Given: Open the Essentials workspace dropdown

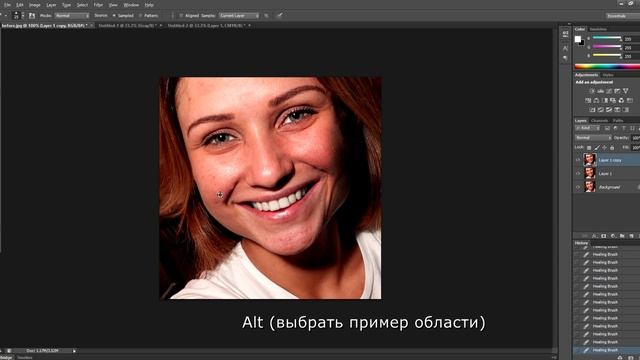Looking at the screenshot, I should [x=622, y=16].
